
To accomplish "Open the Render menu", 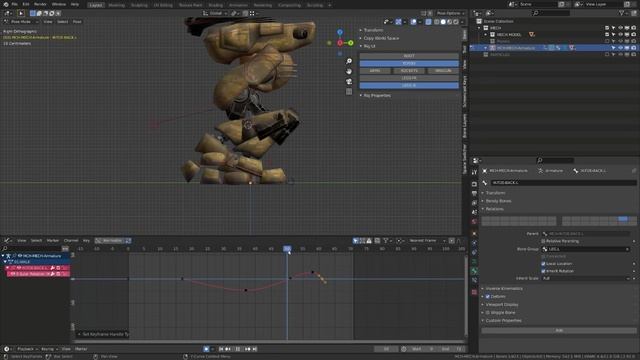I will [x=40, y=4].
